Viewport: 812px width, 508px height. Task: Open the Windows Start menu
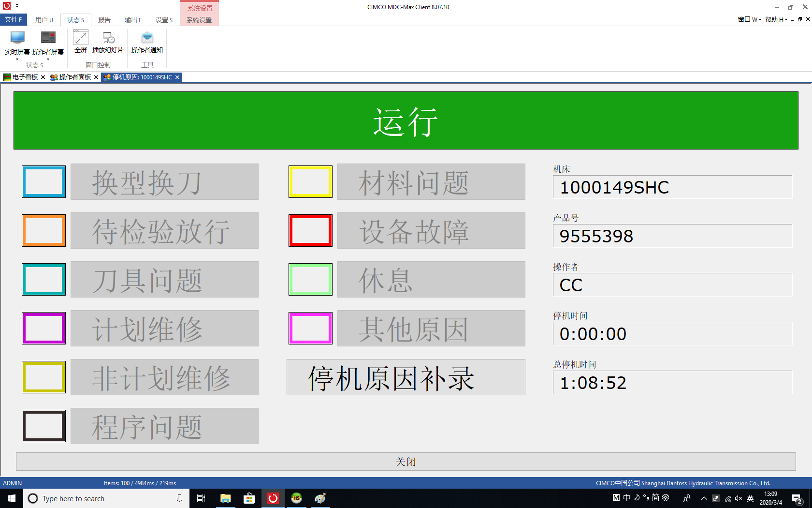(x=12, y=498)
